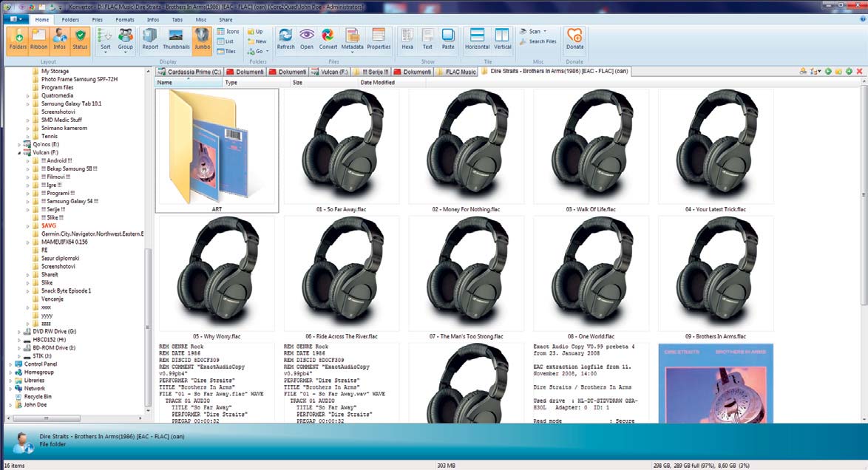
Task: Open file Properties from the ribbon
Action: point(379,41)
